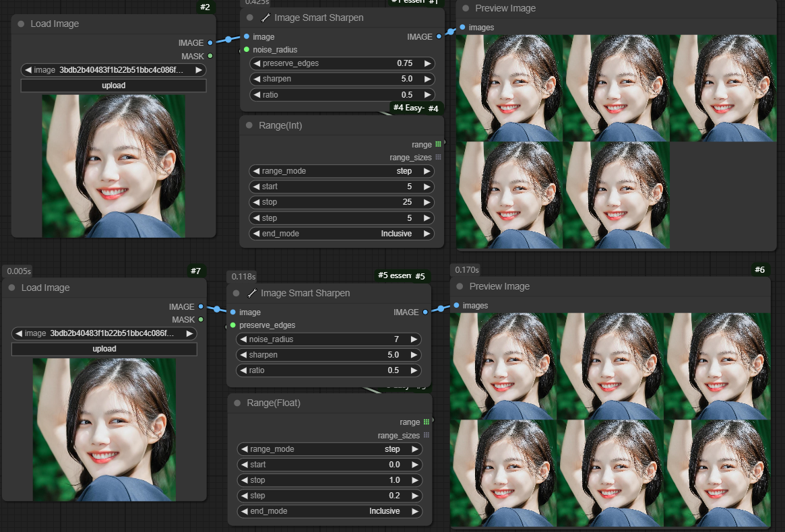Toggle collapse dot of Load Image #7 node

coord(13,288)
